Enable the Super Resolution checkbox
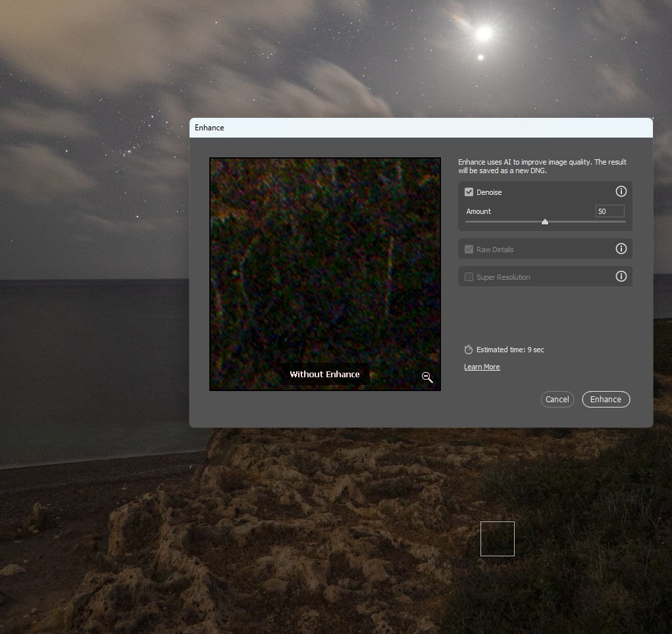The image size is (672, 634). pyautogui.click(x=469, y=277)
